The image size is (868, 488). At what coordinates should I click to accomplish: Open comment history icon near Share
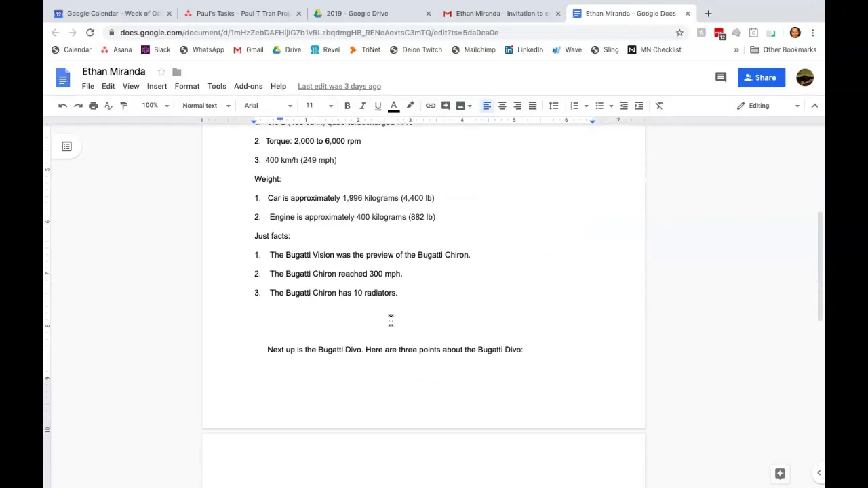[721, 77]
